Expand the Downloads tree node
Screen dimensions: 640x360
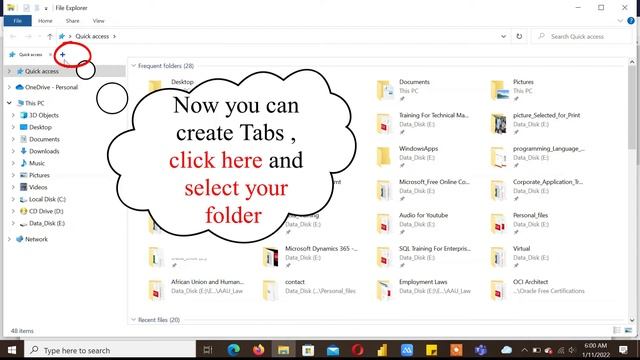pyautogui.click(x=13, y=151)
